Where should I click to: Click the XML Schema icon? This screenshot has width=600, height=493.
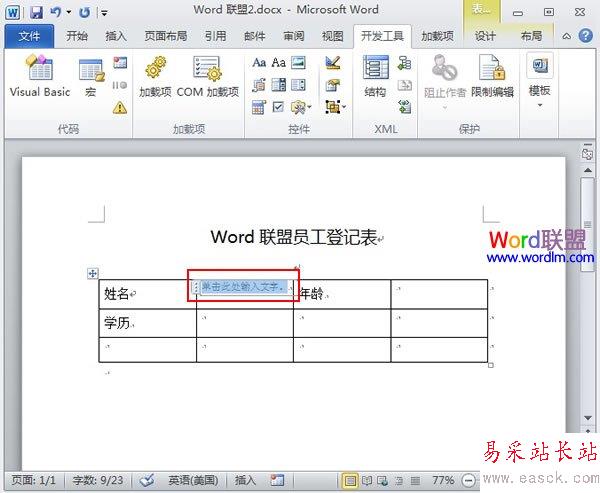404,63
